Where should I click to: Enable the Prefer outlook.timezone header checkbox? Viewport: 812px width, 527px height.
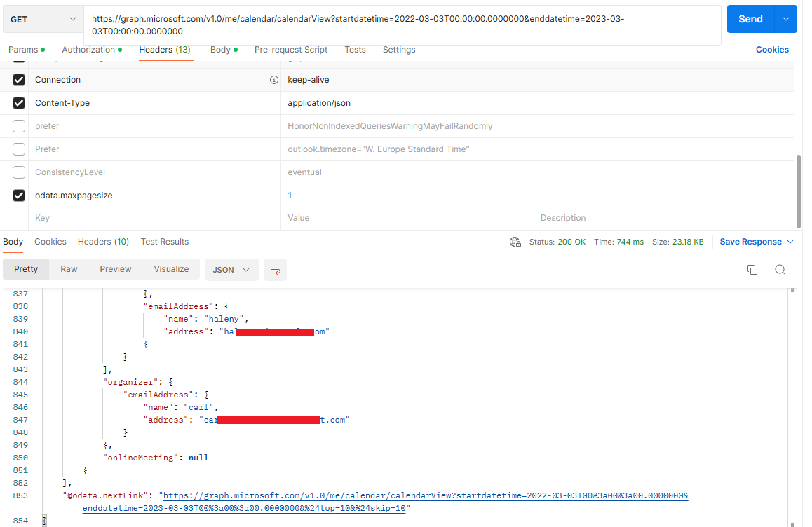[x=19, y=149]
